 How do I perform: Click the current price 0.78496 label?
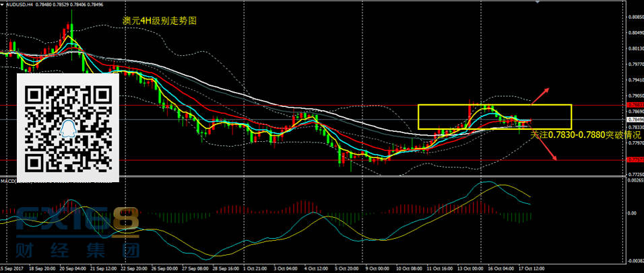click(634, 120)
